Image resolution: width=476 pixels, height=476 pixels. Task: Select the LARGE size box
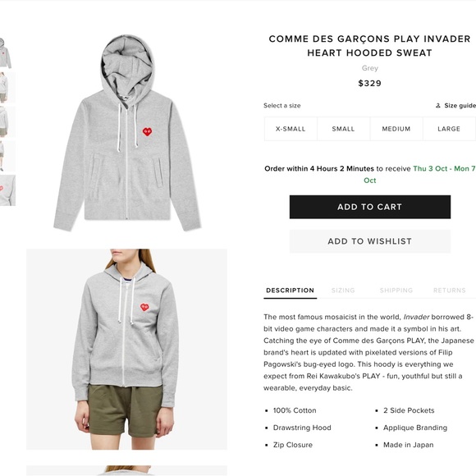(x=449, y=129)
